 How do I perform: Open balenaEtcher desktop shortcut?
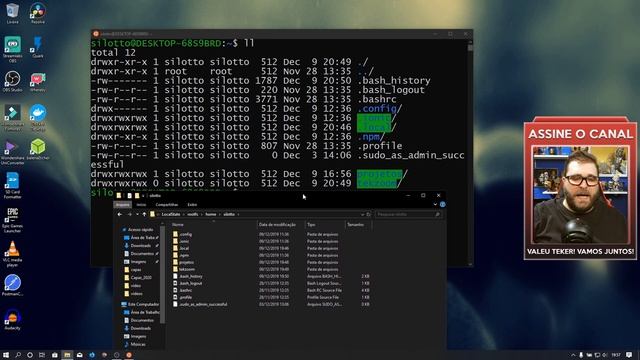pyautogui.click(x=38, y=149)
